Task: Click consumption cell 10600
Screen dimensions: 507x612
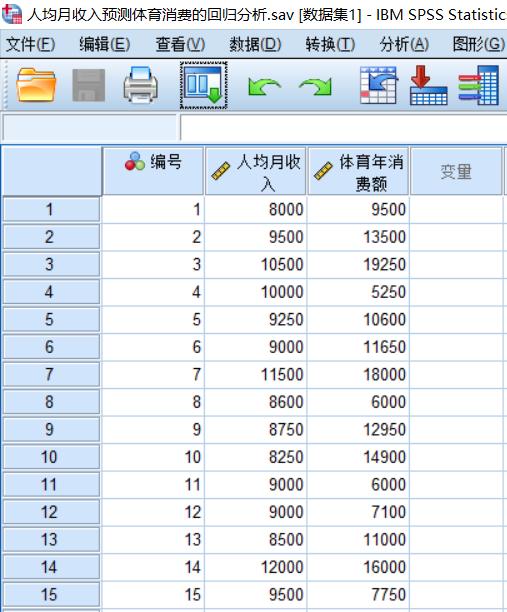Action: [358, 320]
